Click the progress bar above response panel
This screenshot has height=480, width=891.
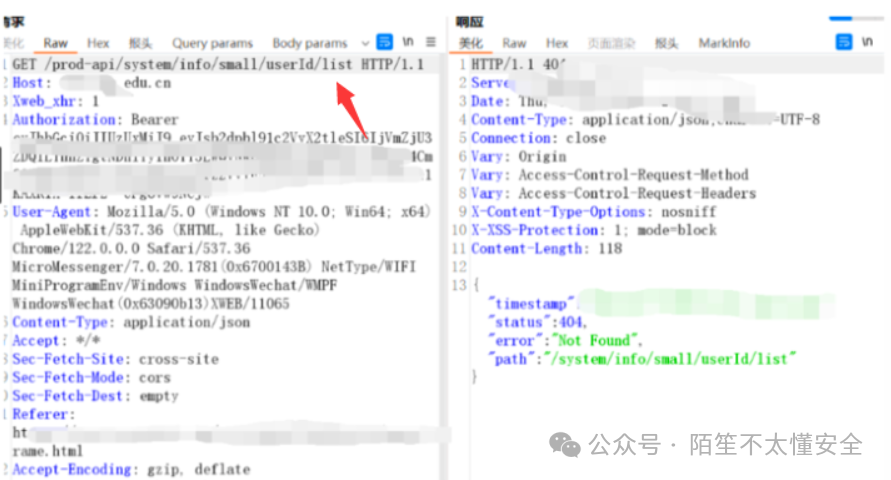[856, 19]
